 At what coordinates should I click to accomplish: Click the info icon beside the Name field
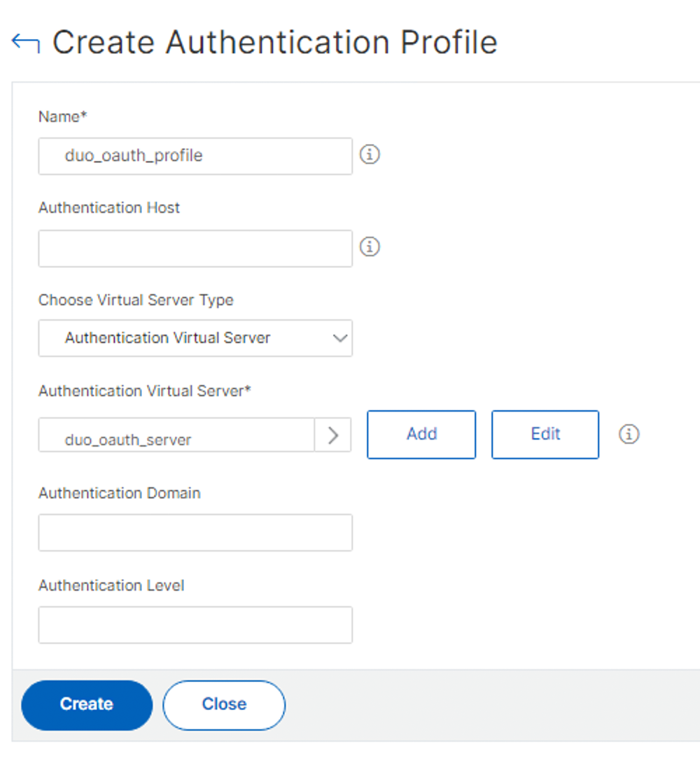[370, 155]
